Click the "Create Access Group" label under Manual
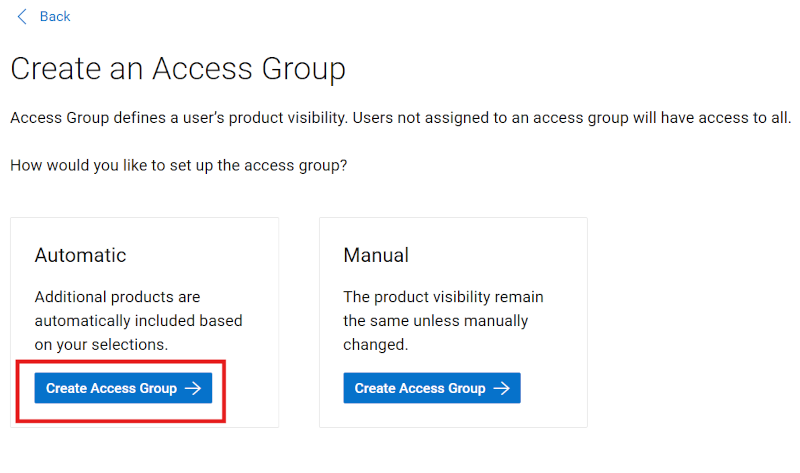The image size is (800, 473). 420,388
